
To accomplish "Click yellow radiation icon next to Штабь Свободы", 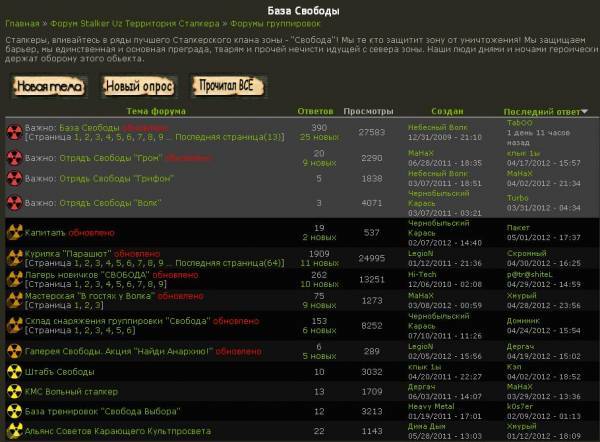I will 14,371.
